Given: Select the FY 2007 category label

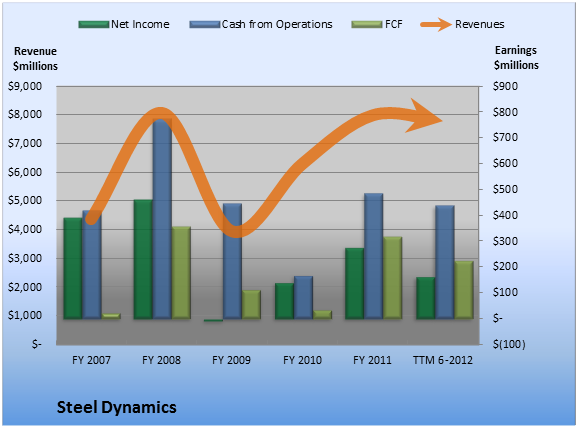Looking at the screenshot, I should 91,360.
